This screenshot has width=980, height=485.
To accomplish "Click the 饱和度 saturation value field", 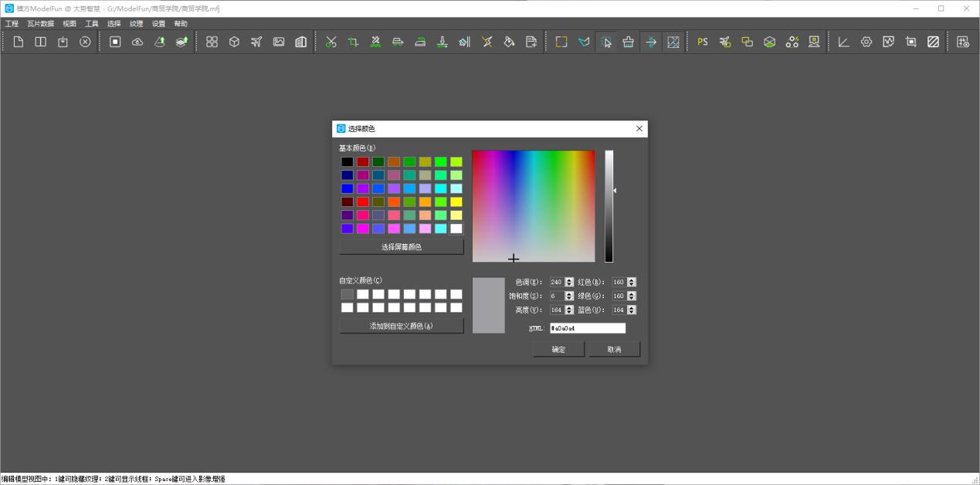I will 557,296.
